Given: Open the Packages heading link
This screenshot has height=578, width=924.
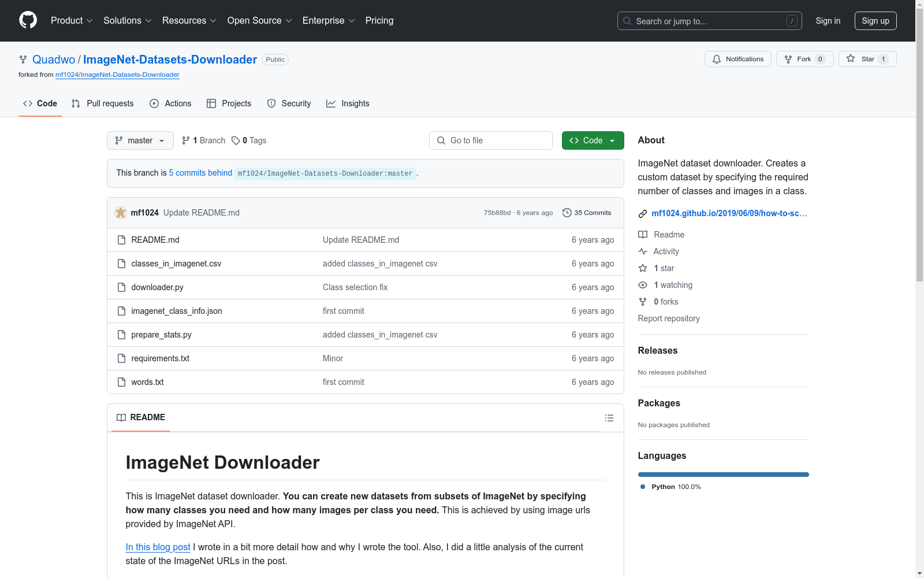Looking at the screenshot, I should [x=658, y=403].
